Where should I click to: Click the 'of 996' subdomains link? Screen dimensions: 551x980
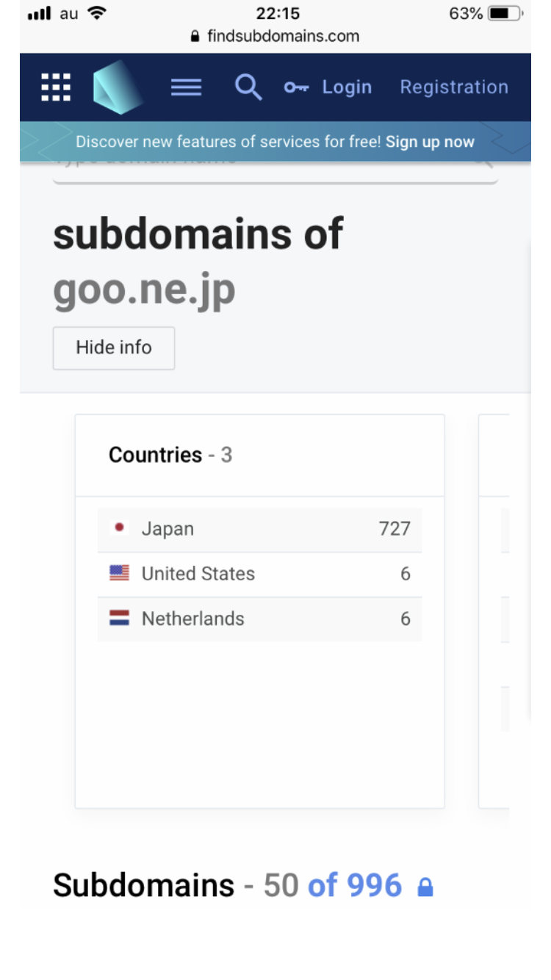[355, 886]
